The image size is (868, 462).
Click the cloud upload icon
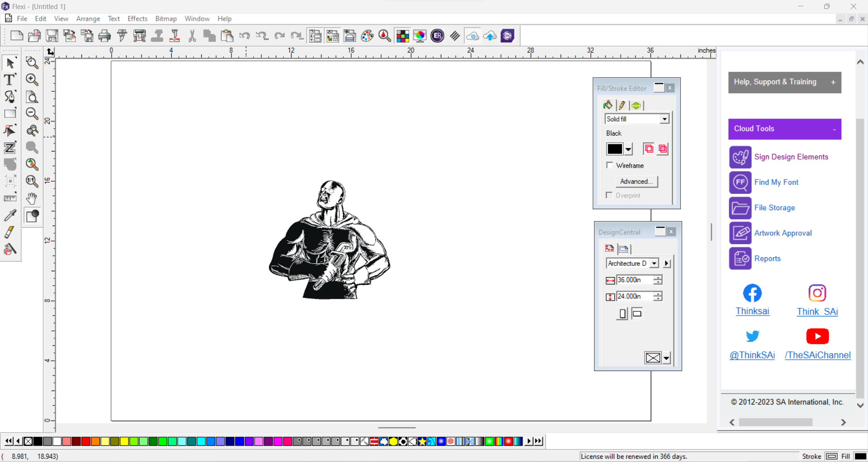490,36
